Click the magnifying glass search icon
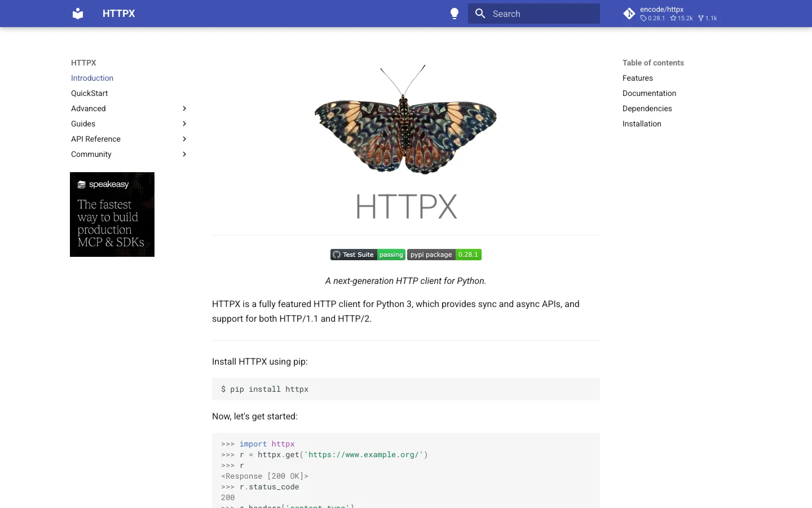The height and width of the screenshot is (508, 812). (480, 14)
